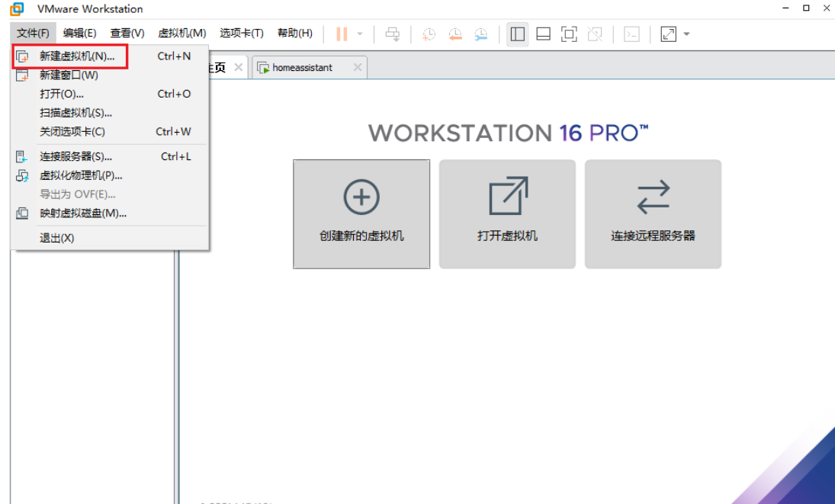
Task: Click the revert to snapshot icon
Action: (x=454, y=34)
